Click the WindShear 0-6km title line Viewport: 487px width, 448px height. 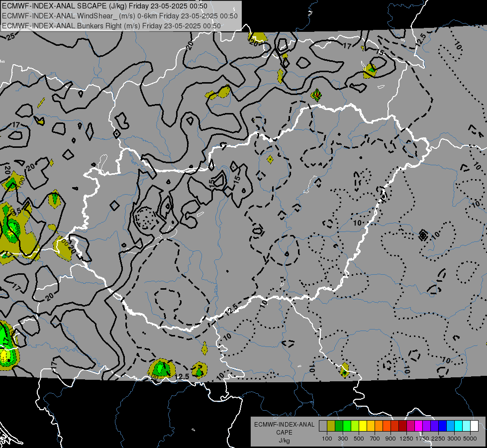pyautogui.click(x=120, y=16)
